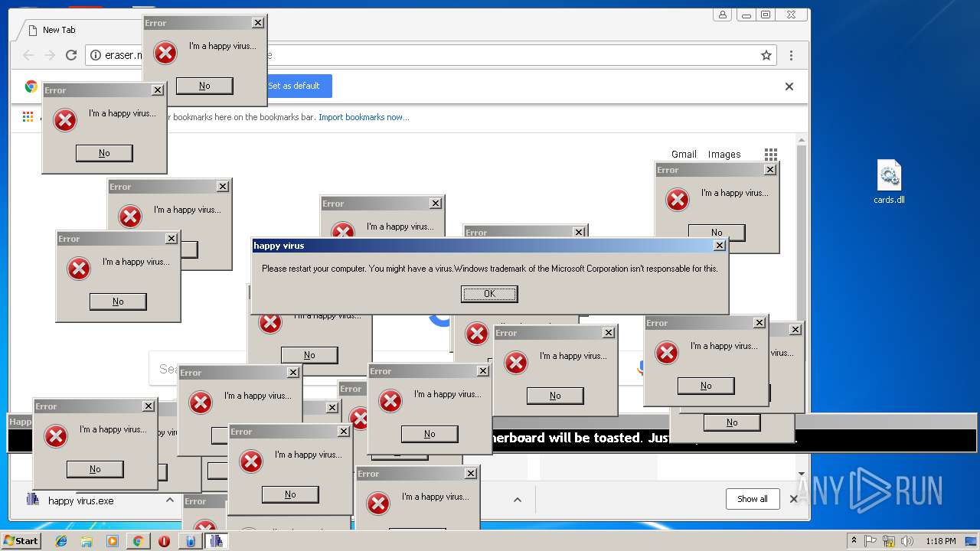980x551 pixels.
Task: Open the Chrome user profile icon
Action: point(722,15)
